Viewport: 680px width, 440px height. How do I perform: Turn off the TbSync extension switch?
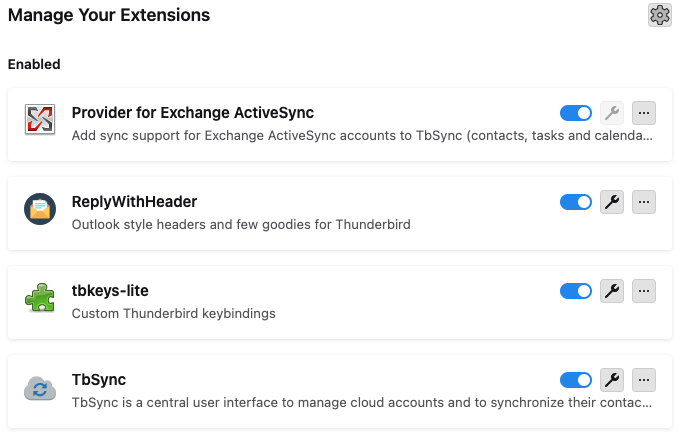click(576, 380)
